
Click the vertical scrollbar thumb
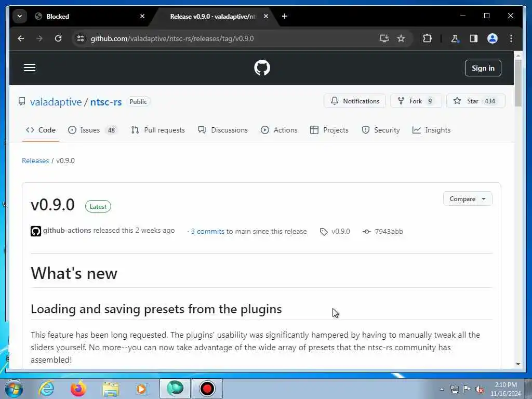tap(518, 83)
